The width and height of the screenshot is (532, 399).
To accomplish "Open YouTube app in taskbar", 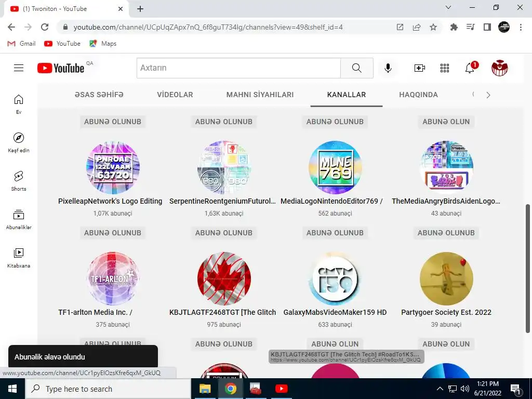I will tap(281, 389).
